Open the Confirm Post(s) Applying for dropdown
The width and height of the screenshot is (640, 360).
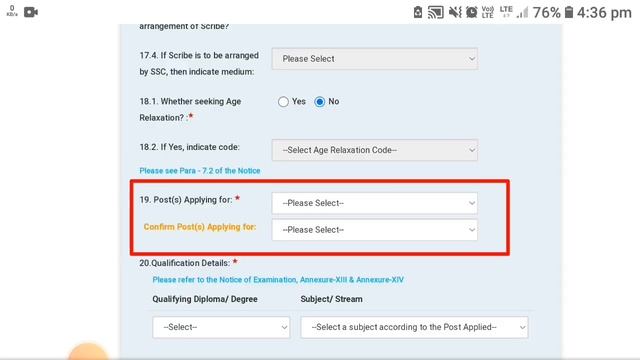click(x=375, y=230)
